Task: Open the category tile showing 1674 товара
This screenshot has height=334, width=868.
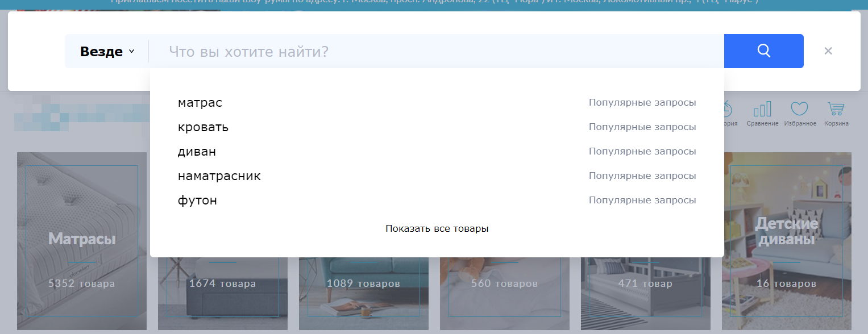Action: point(222,295)
